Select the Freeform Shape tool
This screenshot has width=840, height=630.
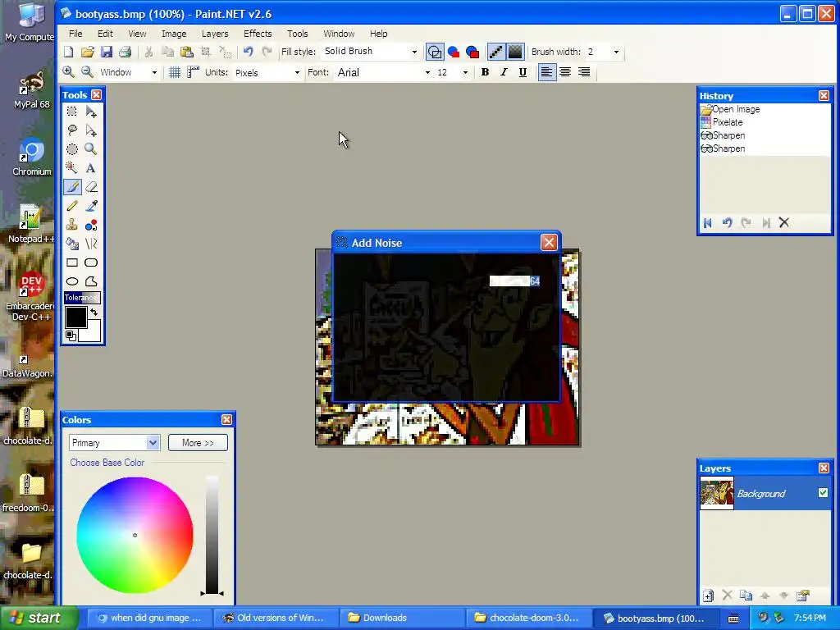91,281
